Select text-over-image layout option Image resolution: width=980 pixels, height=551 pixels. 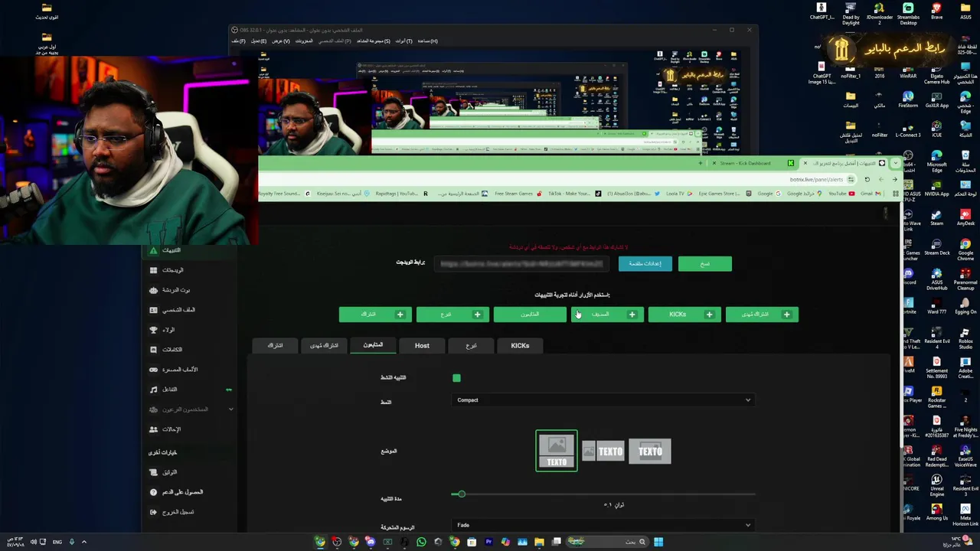[650, 452]
